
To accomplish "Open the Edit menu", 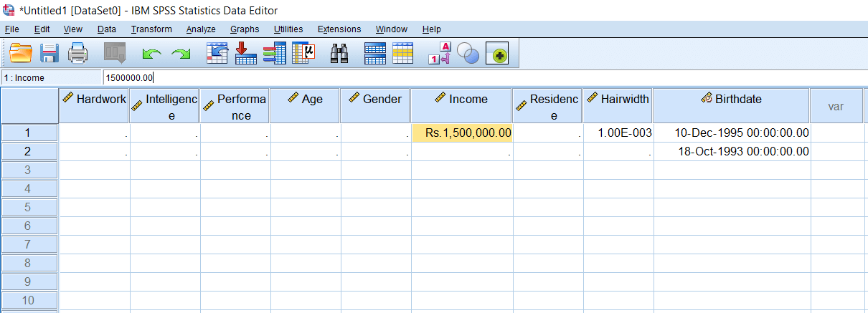I will pyautogui.click(x=42, y=29).
